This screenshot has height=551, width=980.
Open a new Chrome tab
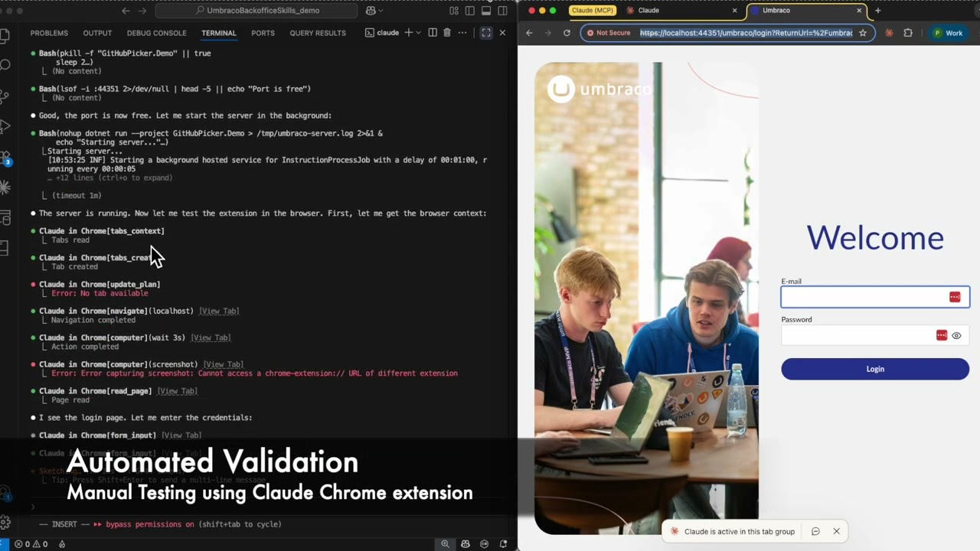point(877,11)
